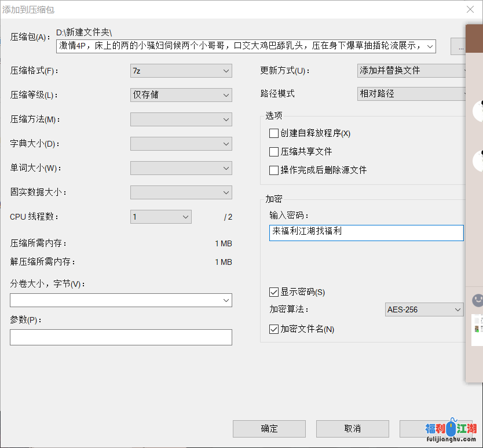Screen dimensions: 483x448
Task: Open the 压缩格式 dropdown showing 7z
Action: coord(181,71)
